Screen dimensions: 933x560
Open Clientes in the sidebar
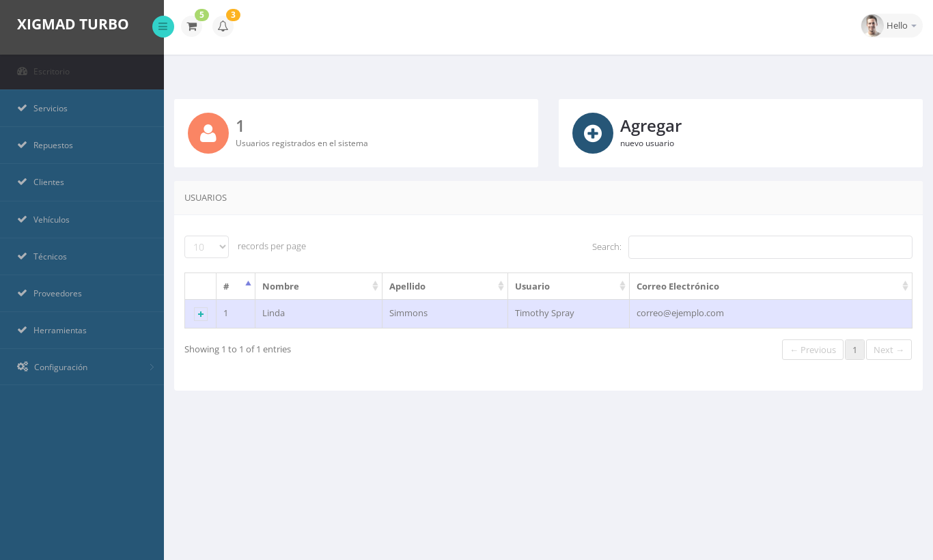point(82,182)
